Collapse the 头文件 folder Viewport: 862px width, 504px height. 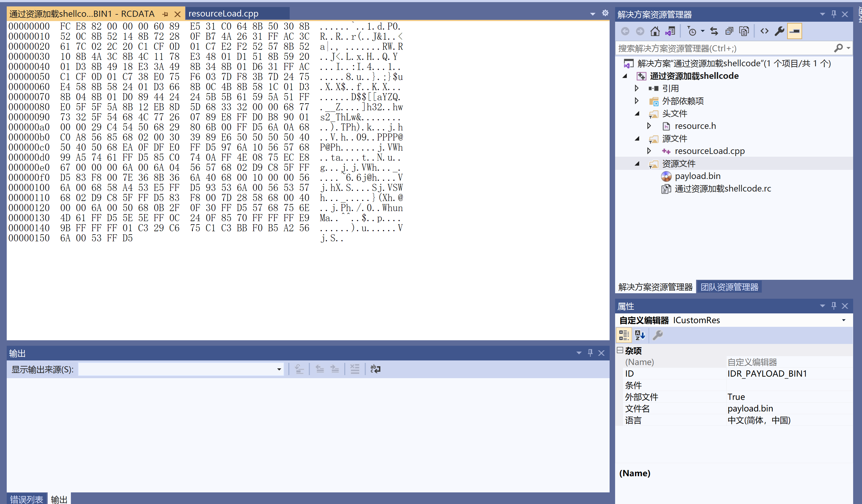point(637,114)
